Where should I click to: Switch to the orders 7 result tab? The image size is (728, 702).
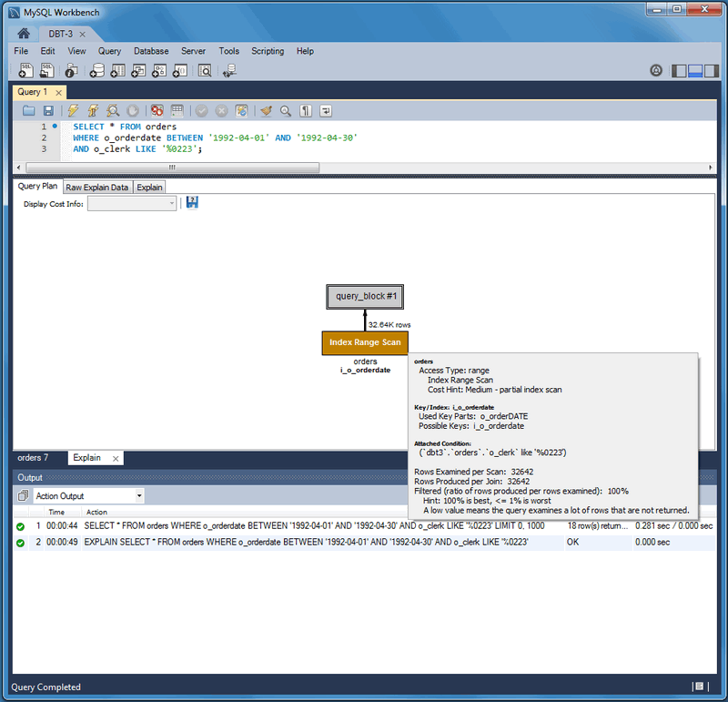(33, 458)
